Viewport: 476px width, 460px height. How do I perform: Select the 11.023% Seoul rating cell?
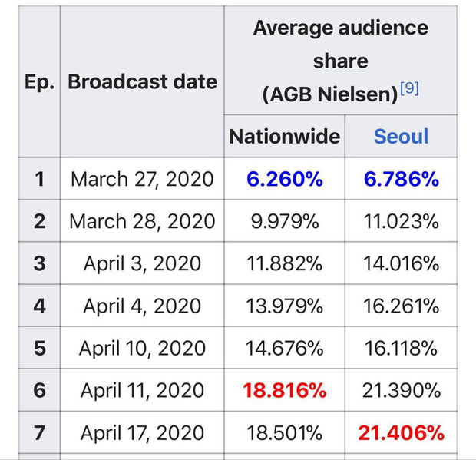click(401, 221)
